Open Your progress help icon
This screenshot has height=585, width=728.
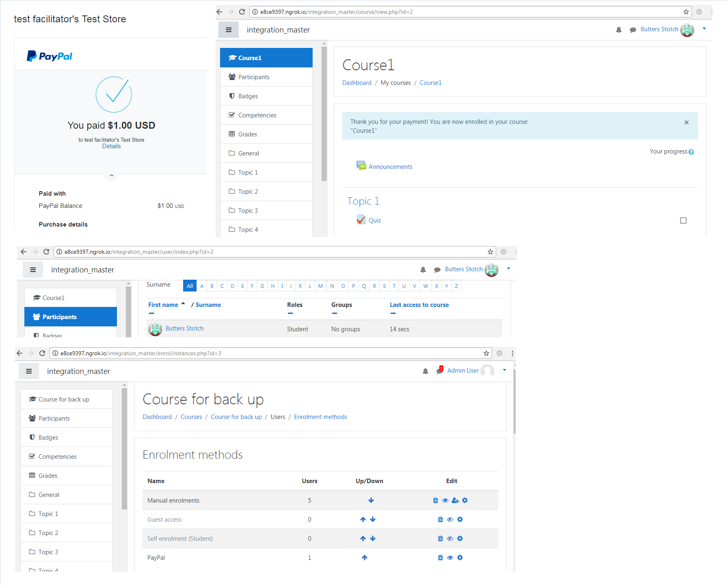691,152
